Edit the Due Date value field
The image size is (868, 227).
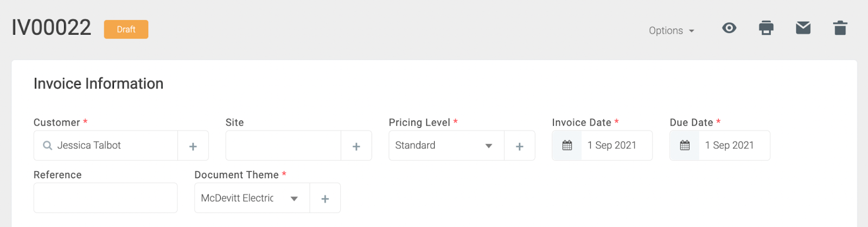coord(734,146)
